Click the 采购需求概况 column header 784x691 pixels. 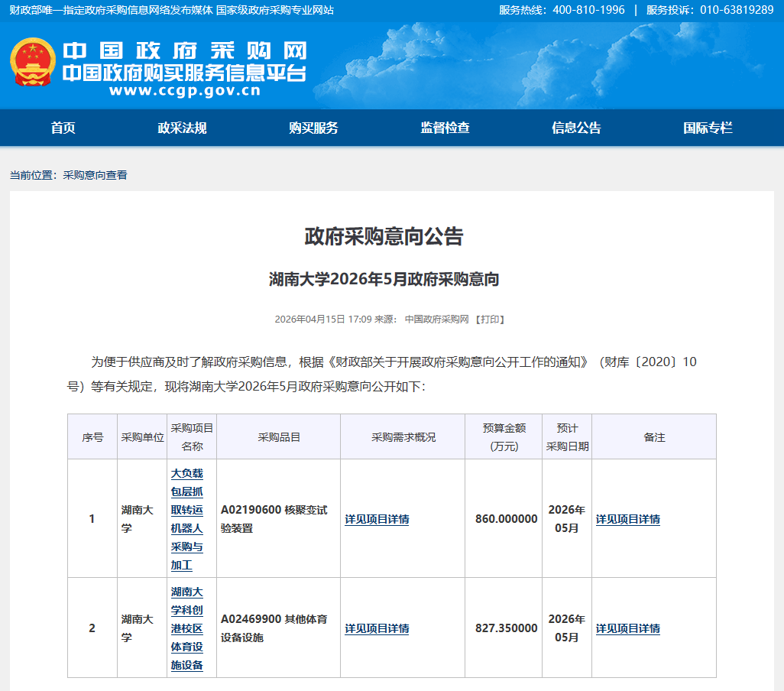403,437
